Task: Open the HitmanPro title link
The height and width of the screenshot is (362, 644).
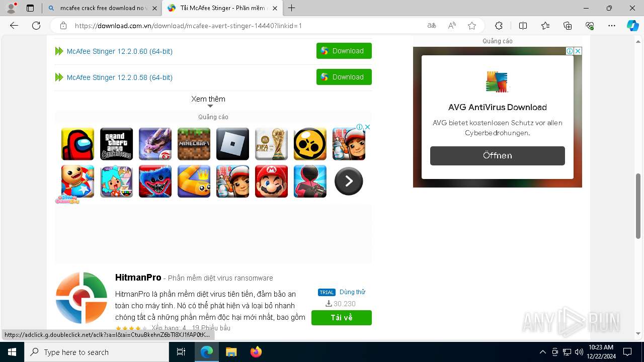Action: [138, 278]
